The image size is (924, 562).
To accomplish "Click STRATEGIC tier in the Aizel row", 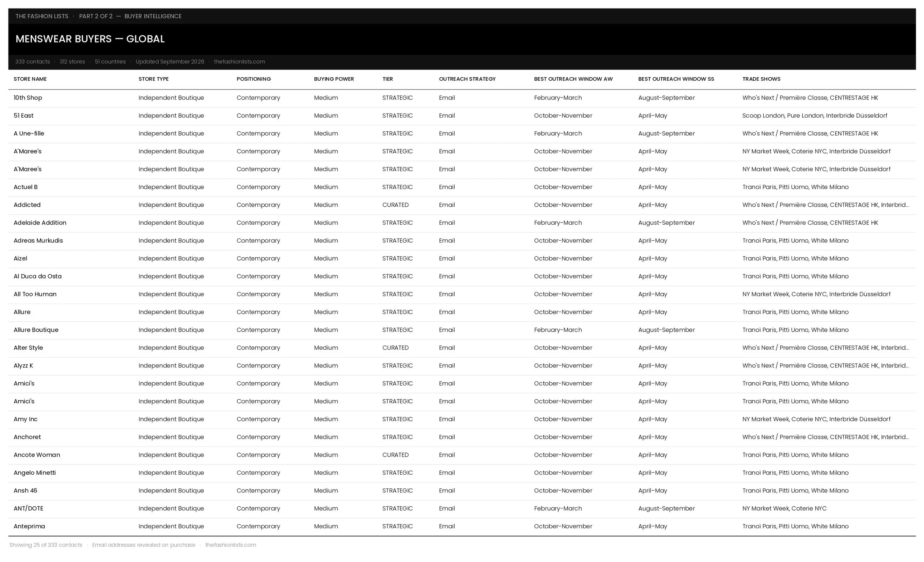I will tap(397, 258).
